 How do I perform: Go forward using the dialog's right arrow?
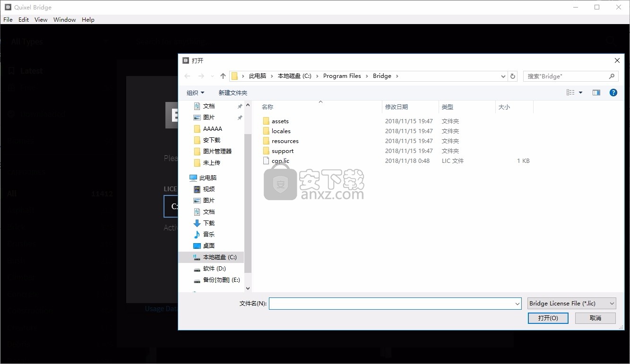201,76
